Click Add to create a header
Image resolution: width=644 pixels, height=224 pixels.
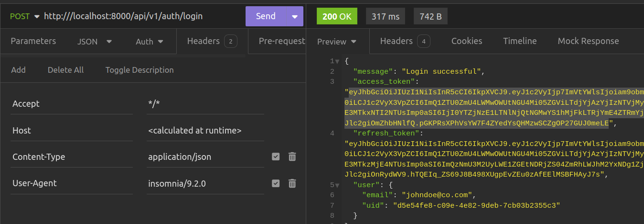pos(19,70)
